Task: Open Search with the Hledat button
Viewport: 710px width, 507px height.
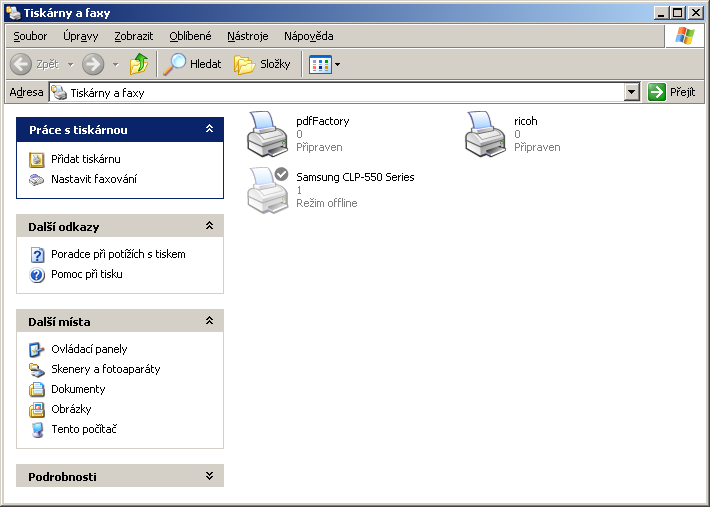Action: tap(193, 64)
